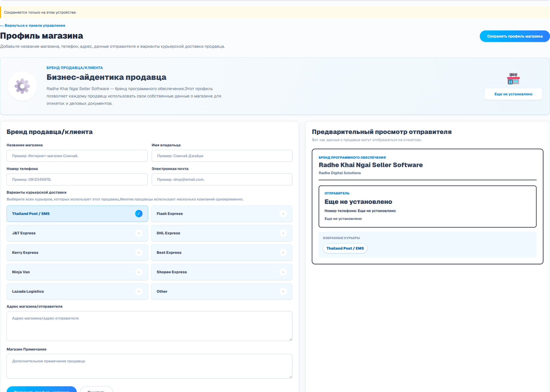Click the Адрес магазина/отправителя textarea
Viewport: 550px width, 392px height.
click(x=149, y=326)
